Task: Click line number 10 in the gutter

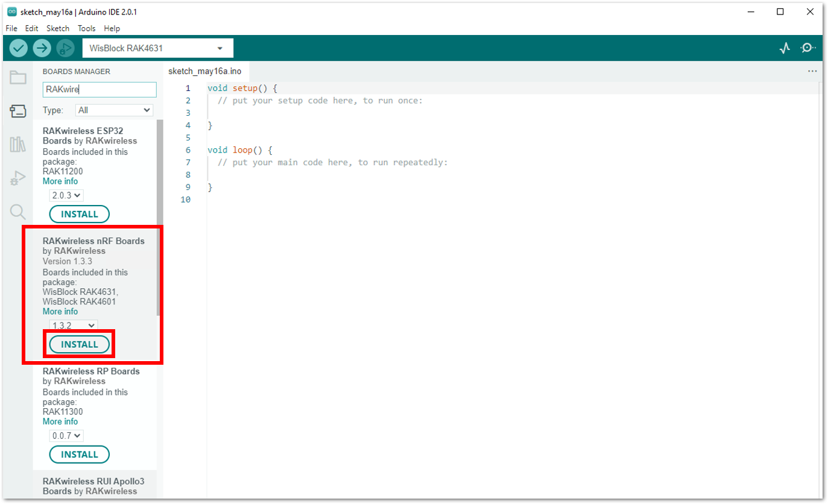Action: click(185, 200)
